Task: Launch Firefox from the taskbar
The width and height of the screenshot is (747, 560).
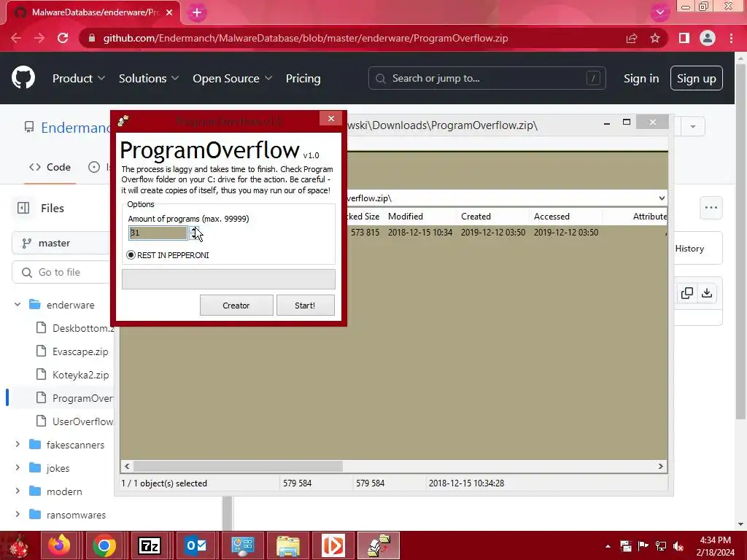Action: click(60, 545)
